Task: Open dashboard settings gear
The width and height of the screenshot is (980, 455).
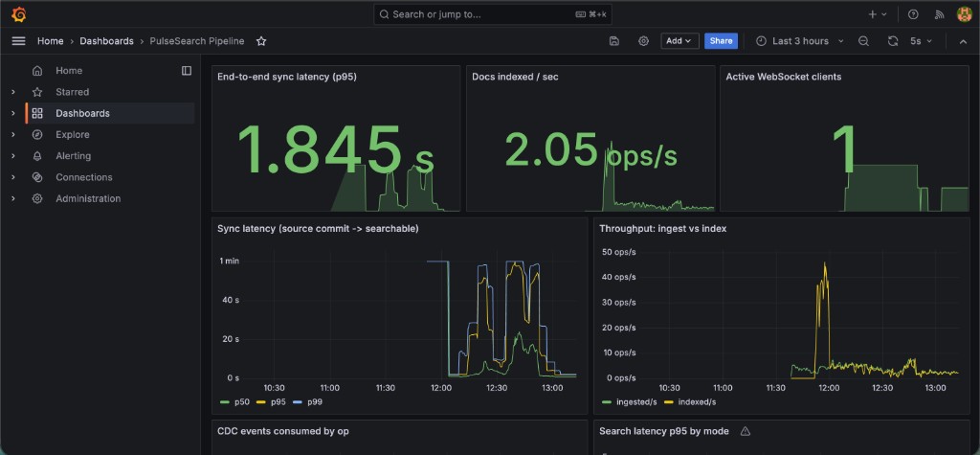Action: (643, 40)
